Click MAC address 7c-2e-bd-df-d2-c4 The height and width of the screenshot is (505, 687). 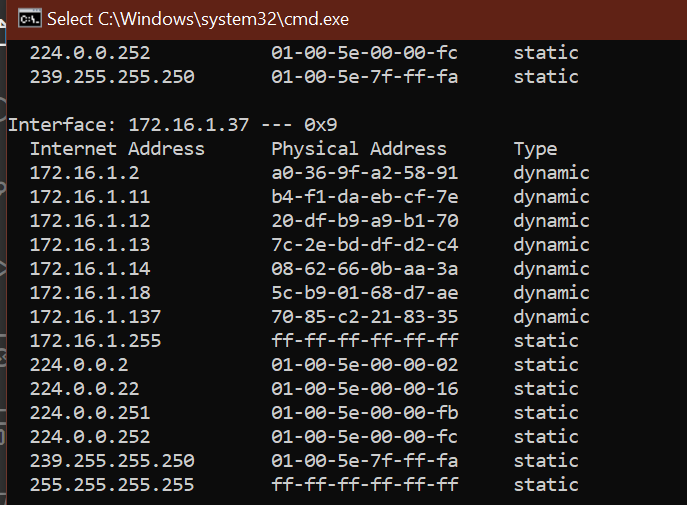click(365, 245)
